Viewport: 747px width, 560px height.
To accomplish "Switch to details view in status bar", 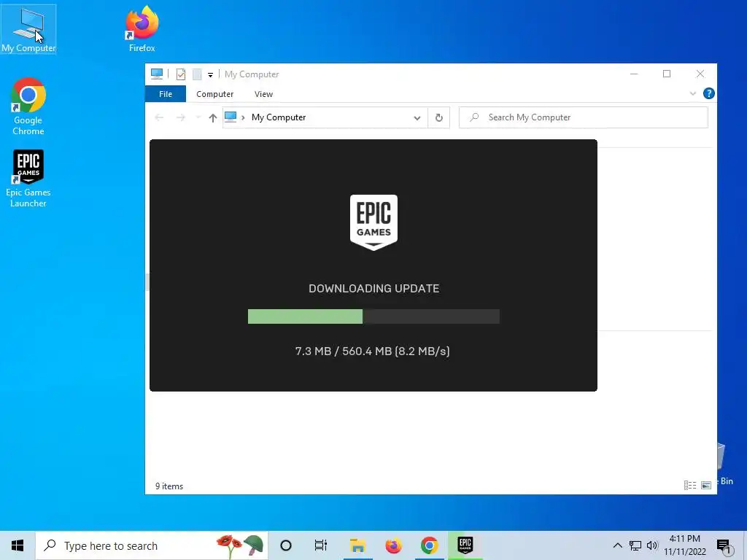I will pyautogui.click(x=690, y=485).
